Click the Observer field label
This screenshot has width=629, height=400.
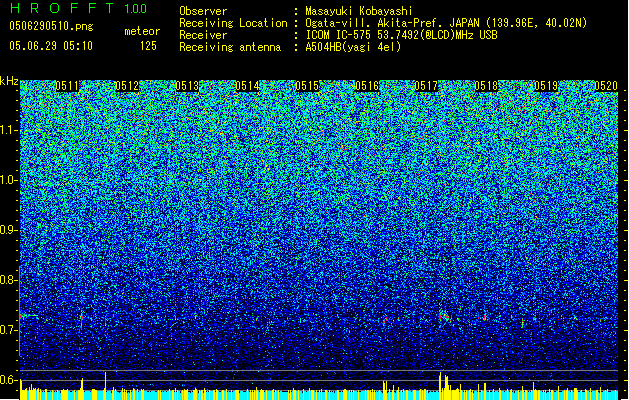pos(203,11)
